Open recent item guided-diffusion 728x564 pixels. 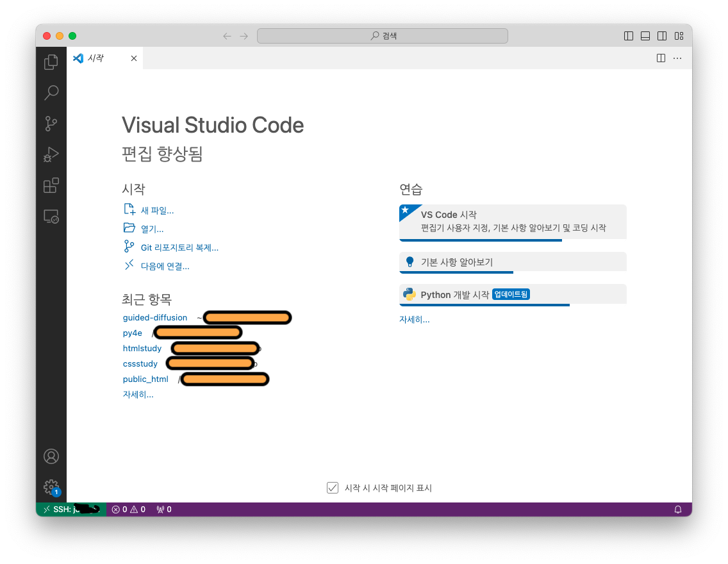[155, 317]
